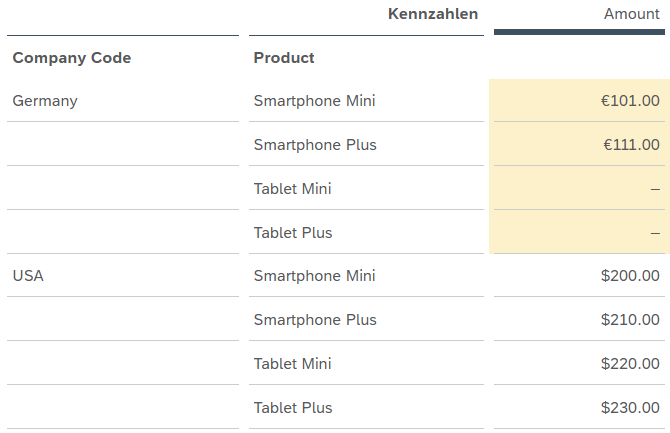Select the €101.00 amount cell
Screen dimensions: 670x433
(630, 101)
